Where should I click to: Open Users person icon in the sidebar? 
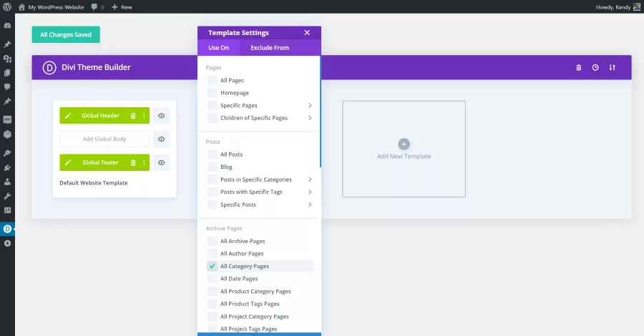pos(7,182)
